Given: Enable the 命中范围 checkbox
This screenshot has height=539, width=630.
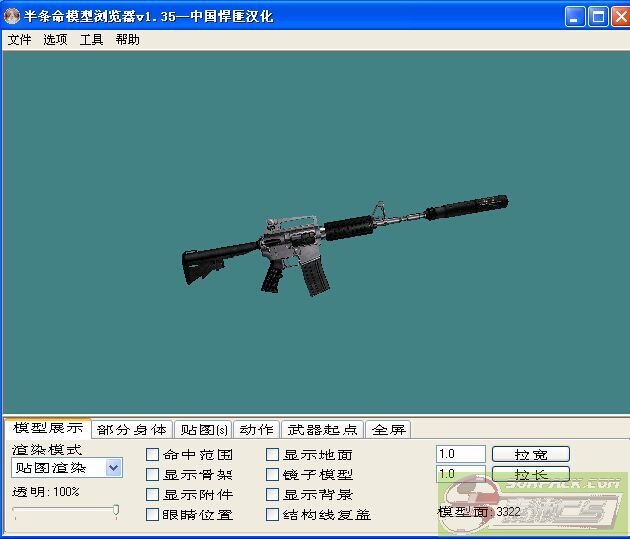Looking at the screenshot, I should pos(153,455).
